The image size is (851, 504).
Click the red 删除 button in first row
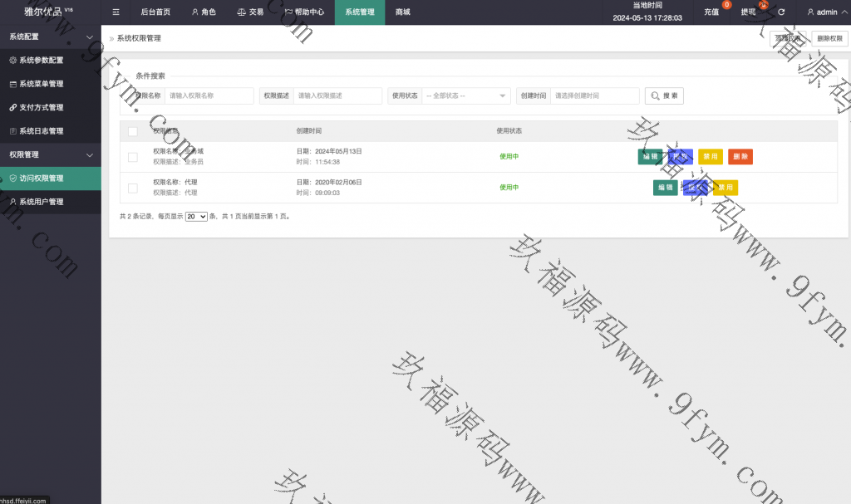tap(740, 157)
